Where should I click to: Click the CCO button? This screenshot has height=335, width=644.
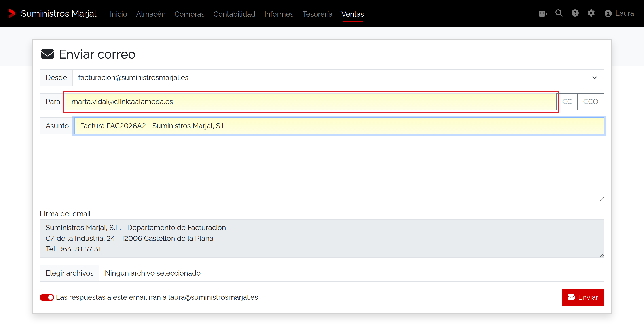(x=591, y=102)
